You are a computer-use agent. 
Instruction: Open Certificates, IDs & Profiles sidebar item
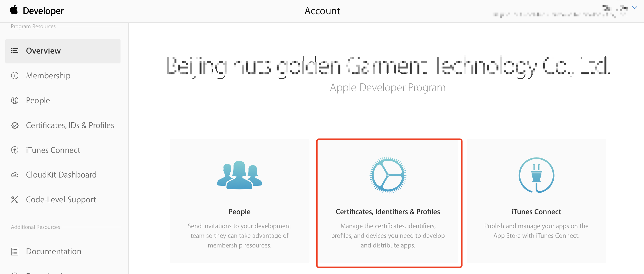70,125
